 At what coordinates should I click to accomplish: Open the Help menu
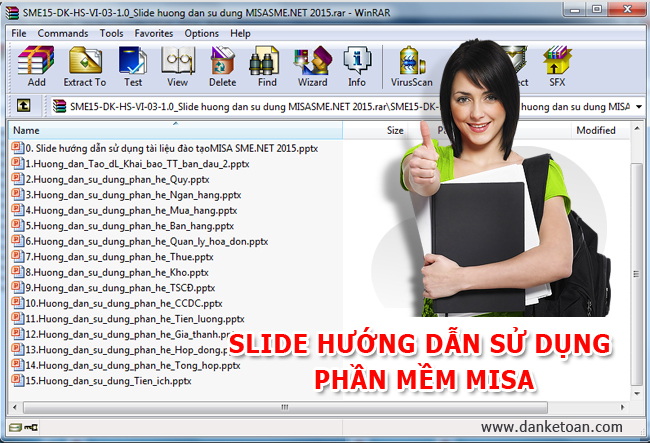coord(240,34)
